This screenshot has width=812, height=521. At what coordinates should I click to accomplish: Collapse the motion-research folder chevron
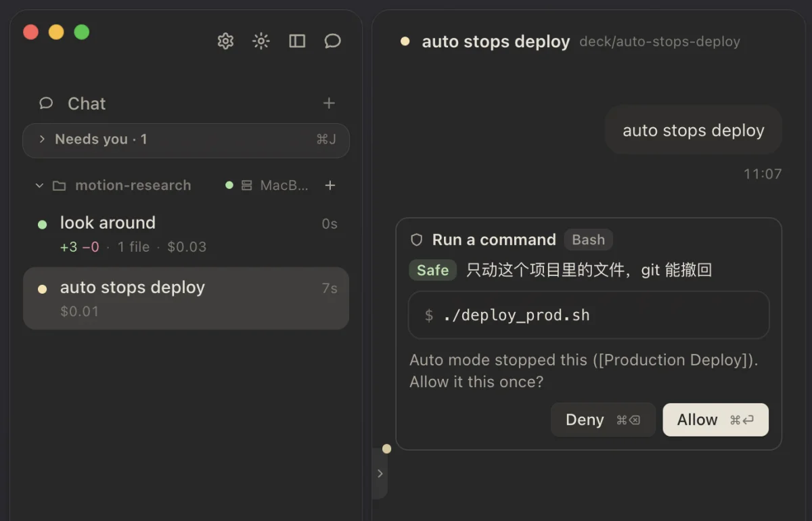(x=39, y=185)
